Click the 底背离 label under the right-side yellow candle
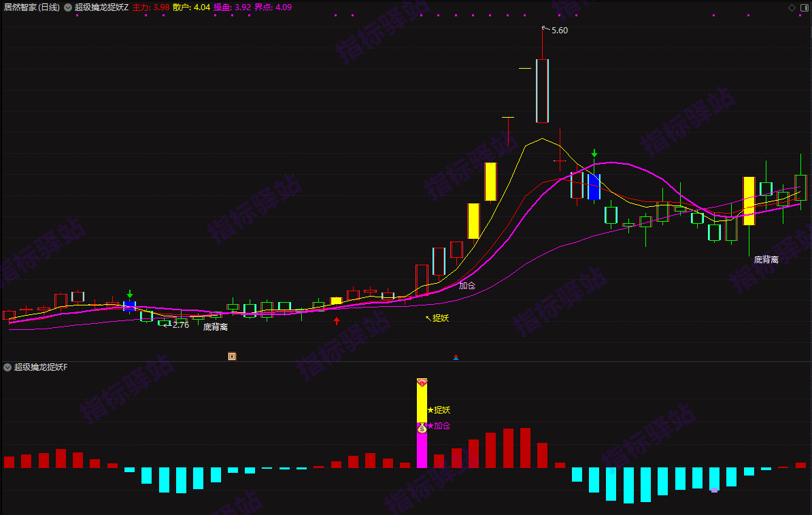The image size is (812, 515). (x=766, y=260)
